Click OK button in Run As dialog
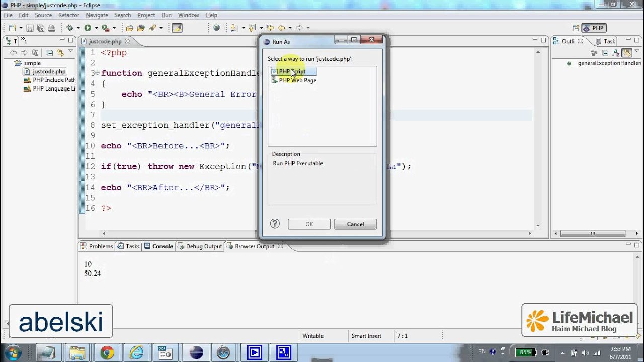The image size is (644, 362). (309, 224)
